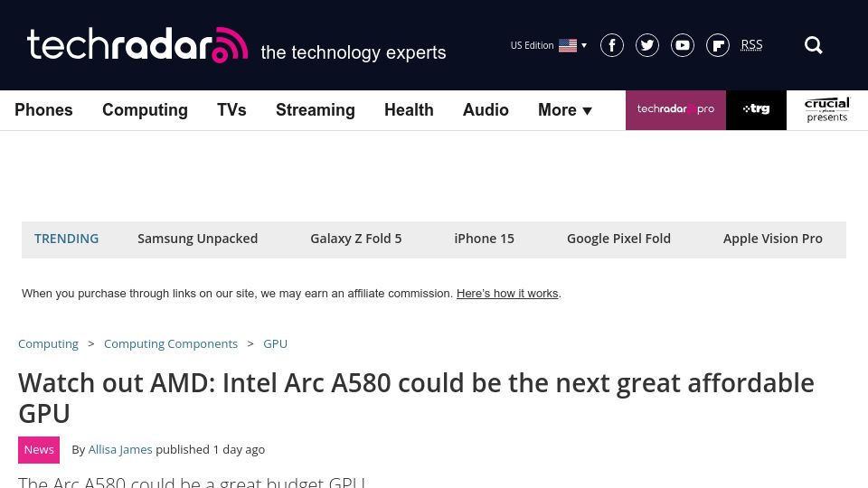Open the Galaxy Z Fold 5 topic
Image resolution: width=868 pixels, height=488 pixels.
pyautogui.click(x=356, y=239)
